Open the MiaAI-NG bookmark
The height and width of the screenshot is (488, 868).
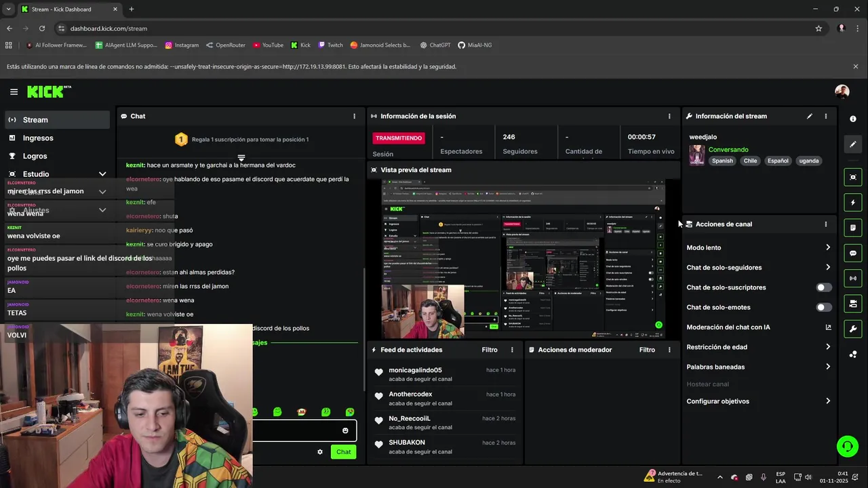[x=475, y=45]
